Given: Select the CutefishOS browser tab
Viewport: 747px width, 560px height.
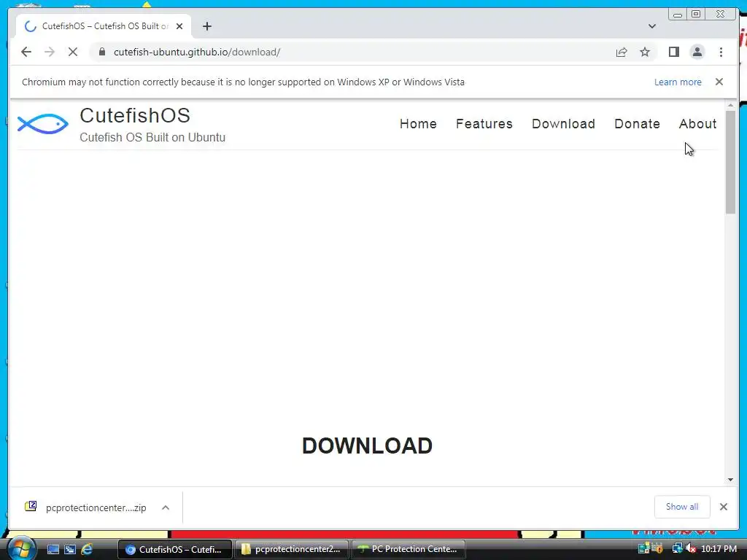Looking at the screenshot, I should pyautogui.click(x=104, y=26).
